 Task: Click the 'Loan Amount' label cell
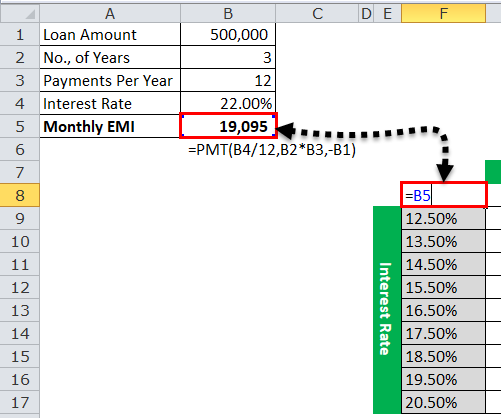click(x=110, y=34)
